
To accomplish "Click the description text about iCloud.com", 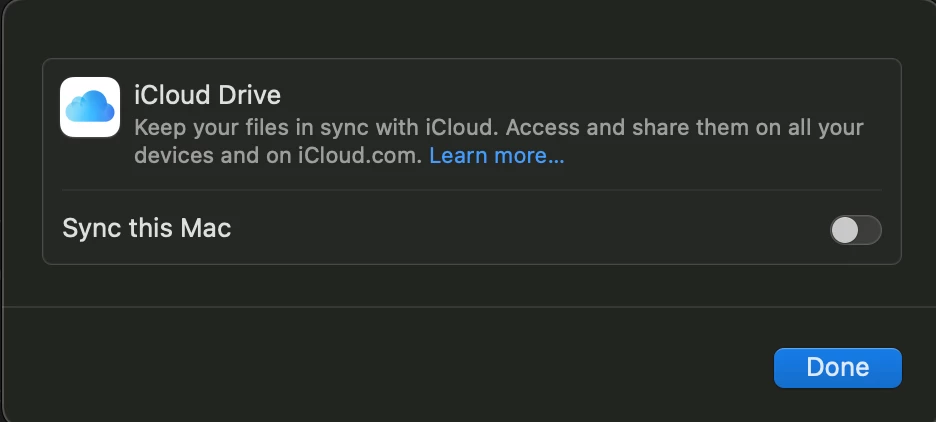I will point(280,156).
